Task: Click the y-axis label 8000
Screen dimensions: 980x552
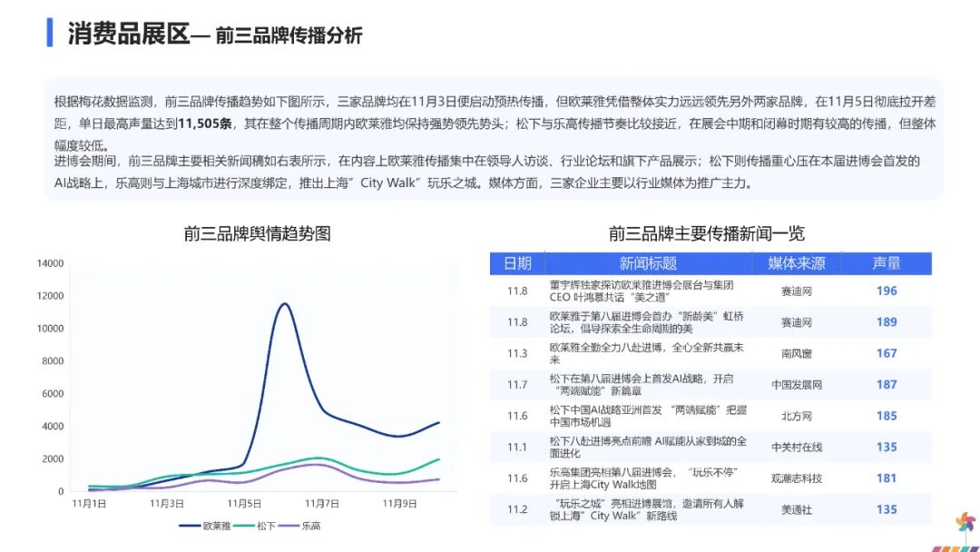Action: 53,360
